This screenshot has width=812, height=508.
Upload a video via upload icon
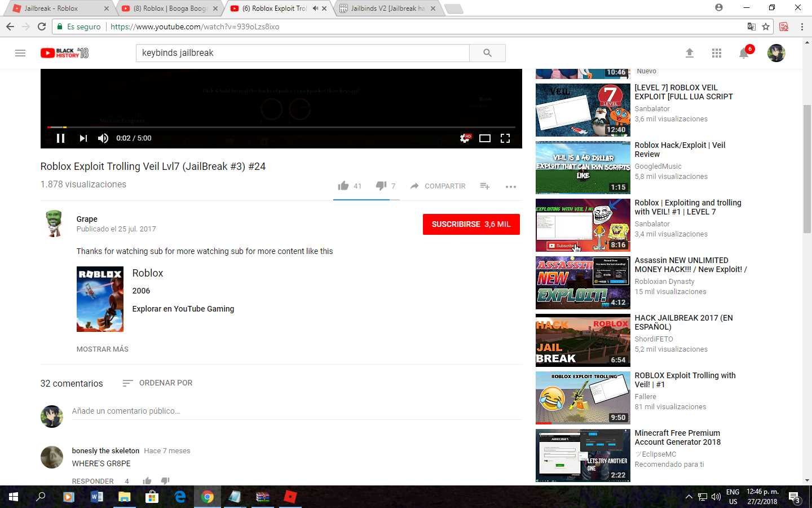pos(689,53)
